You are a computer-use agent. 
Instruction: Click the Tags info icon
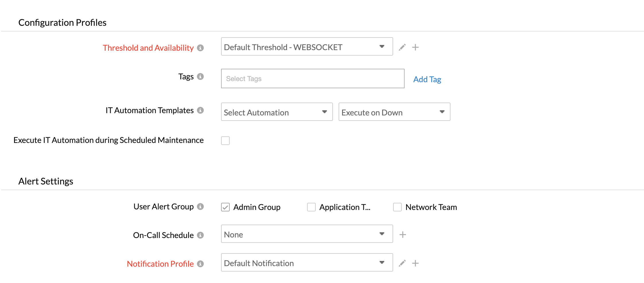tap(200, 76)
